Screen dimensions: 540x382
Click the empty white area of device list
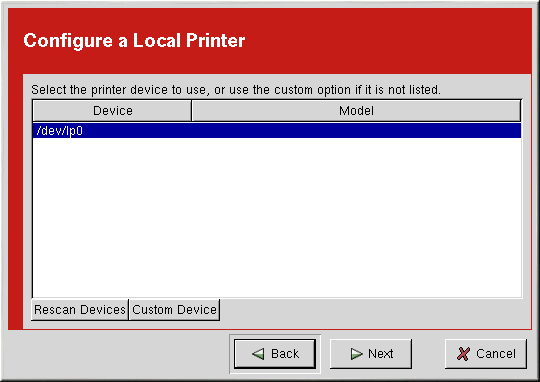tap(277, 218)
